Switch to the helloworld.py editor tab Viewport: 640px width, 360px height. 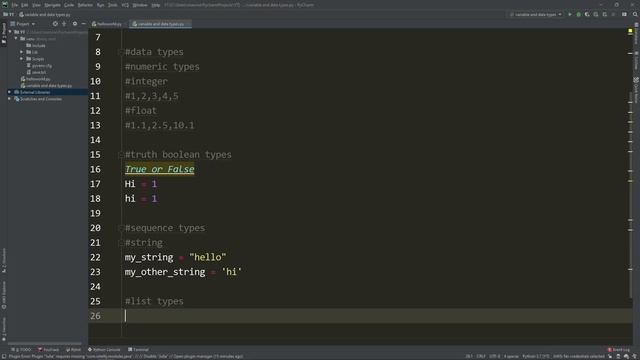point(107,24)
